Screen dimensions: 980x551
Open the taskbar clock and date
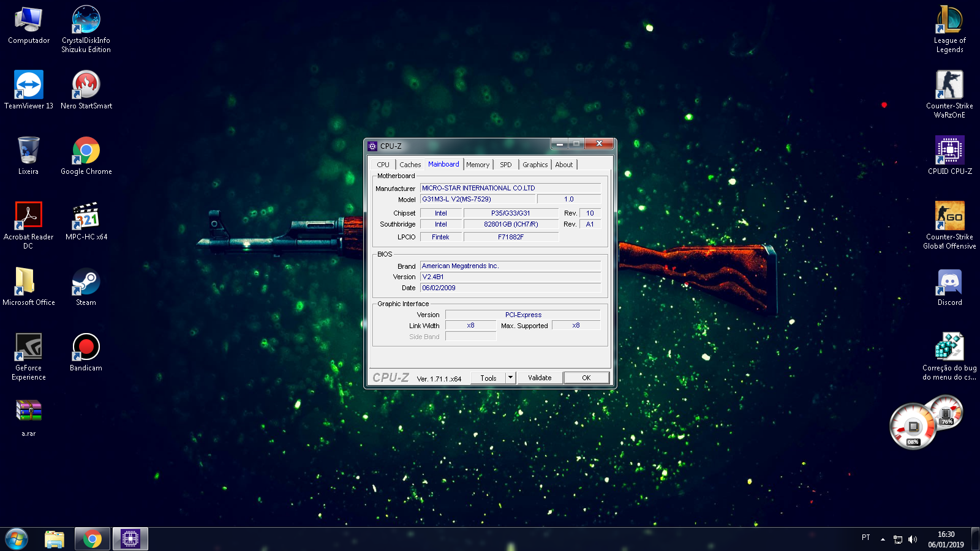coord(946,539)
